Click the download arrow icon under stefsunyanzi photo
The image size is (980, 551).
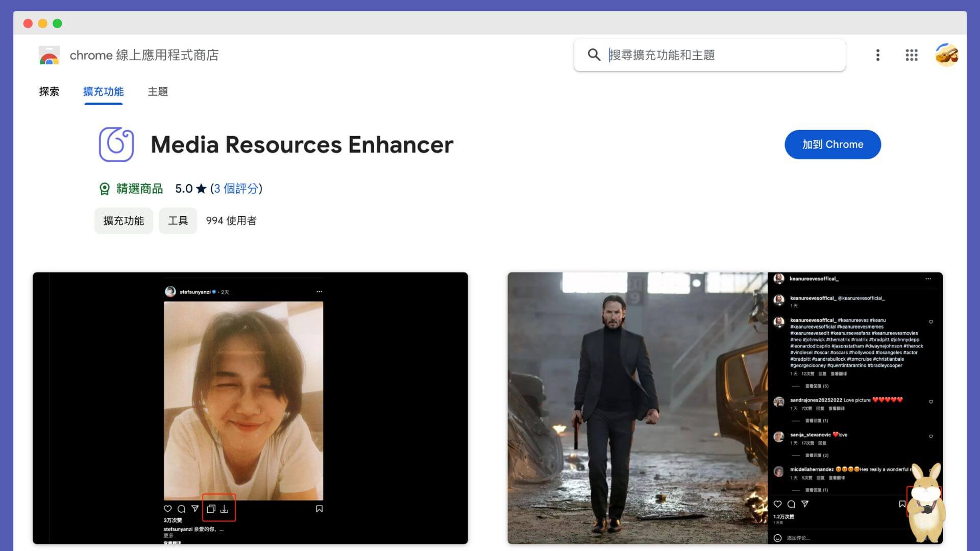point(225,509)
